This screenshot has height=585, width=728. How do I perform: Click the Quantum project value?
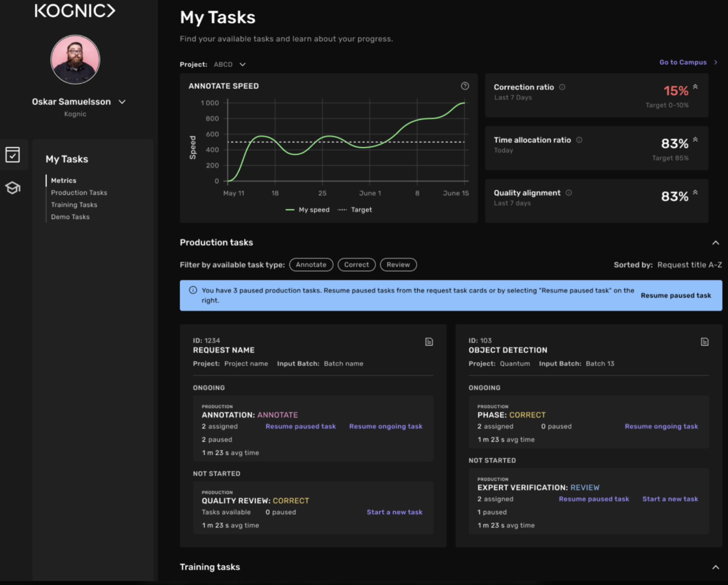[x=515, y=364]
